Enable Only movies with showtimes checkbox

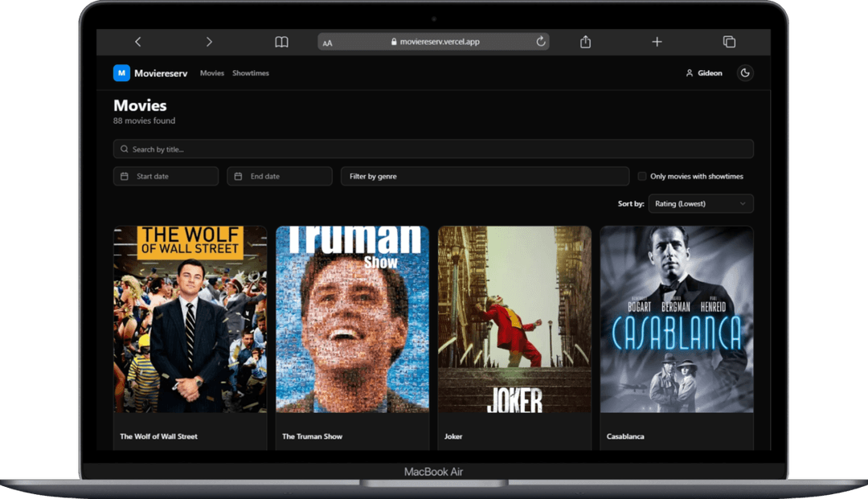[x=642, y=176]
